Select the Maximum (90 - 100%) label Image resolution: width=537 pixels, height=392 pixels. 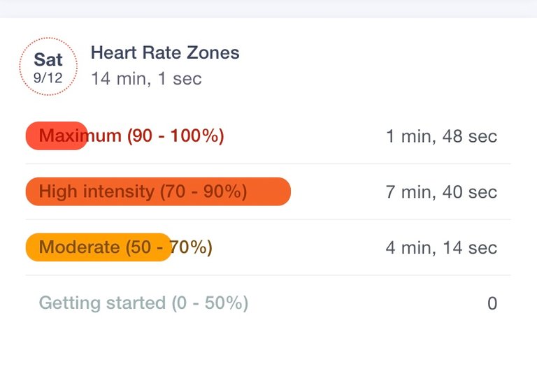131,136
